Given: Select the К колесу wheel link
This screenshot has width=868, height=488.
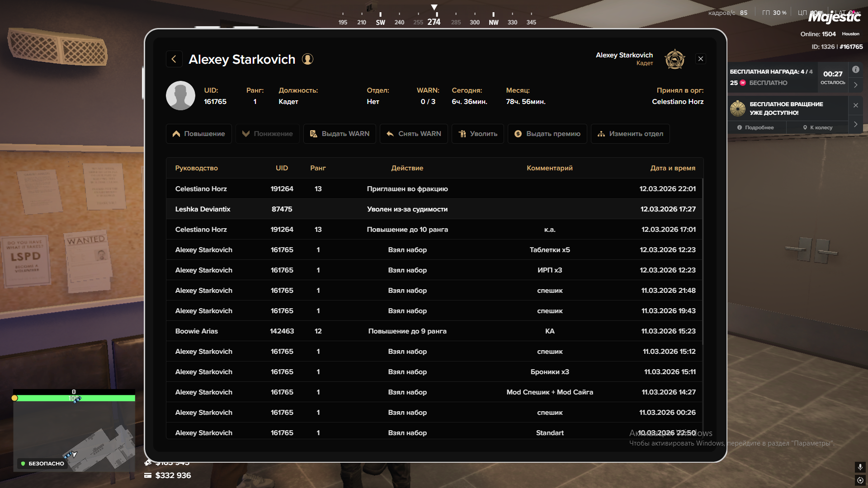Looking at the screenshot, I should pos(817,127).
